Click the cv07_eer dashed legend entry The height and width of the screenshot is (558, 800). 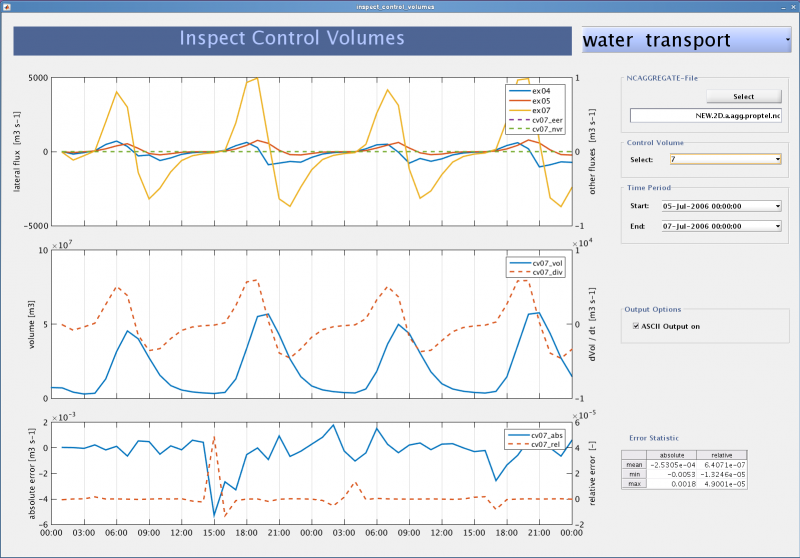coord(536,120)
